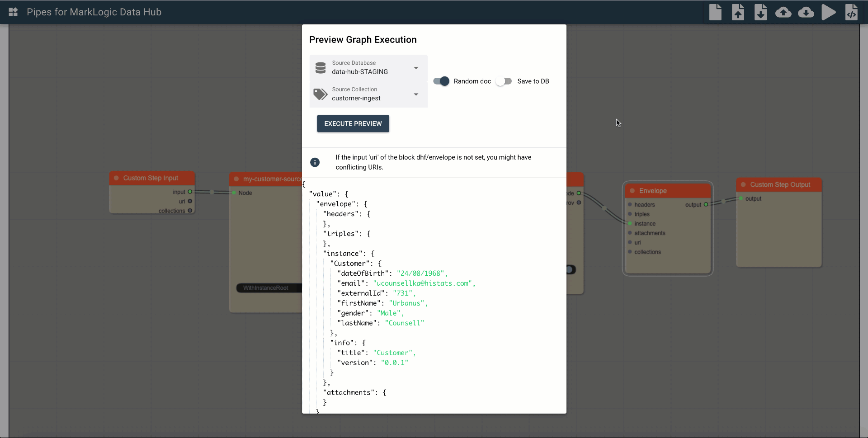
Task: Click the Custom Step Output node title
Action: (x=780, y=185)
